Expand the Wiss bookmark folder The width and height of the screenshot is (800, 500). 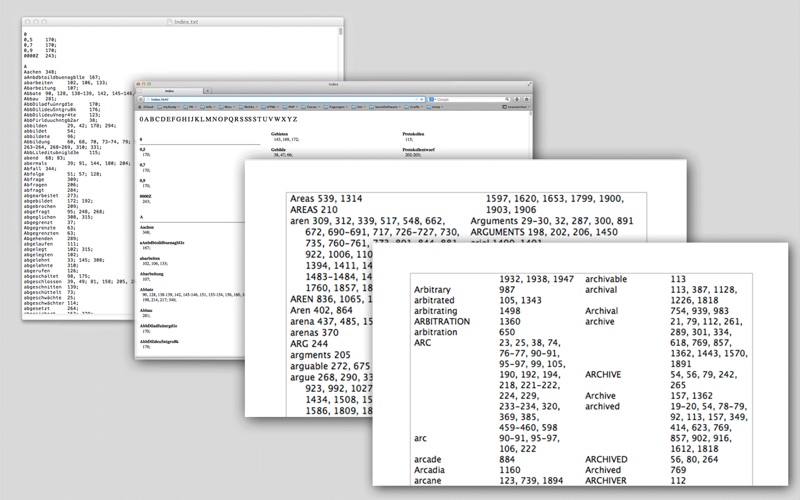tap(228, 107)
